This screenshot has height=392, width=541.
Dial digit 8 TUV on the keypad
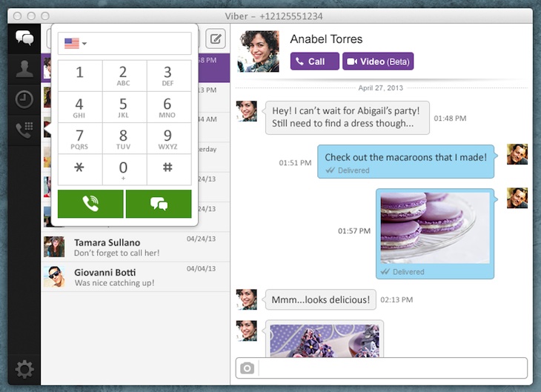125,139
